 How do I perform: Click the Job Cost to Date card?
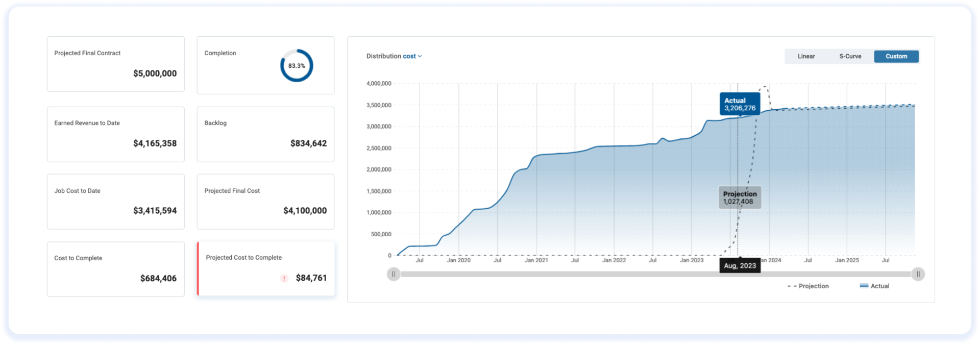tap(116, 202)
